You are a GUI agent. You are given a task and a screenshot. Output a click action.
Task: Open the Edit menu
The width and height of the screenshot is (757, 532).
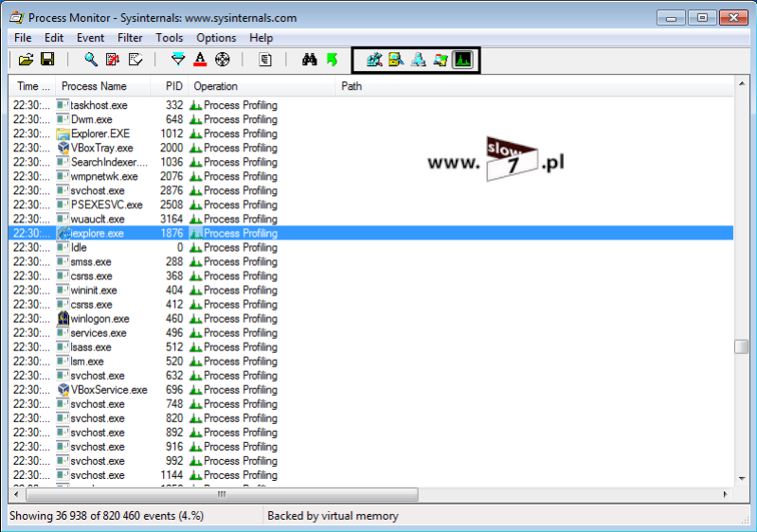(54, 38)
